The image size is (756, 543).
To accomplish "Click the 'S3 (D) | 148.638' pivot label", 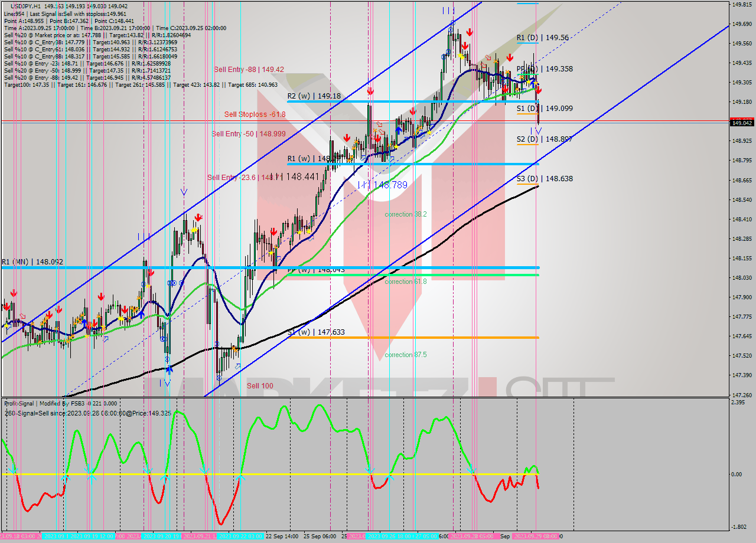I will (x=545, y=179).
